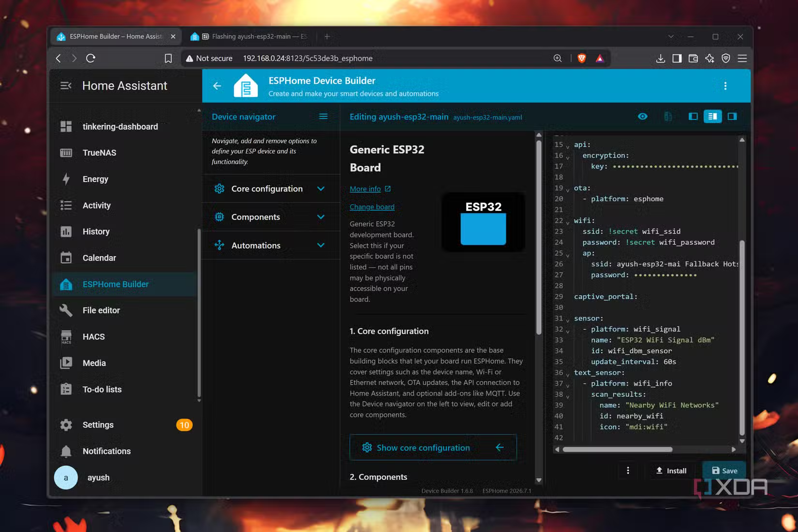Fold the wifi: block at line 22
Screen dimensions: 798x532
568,222
